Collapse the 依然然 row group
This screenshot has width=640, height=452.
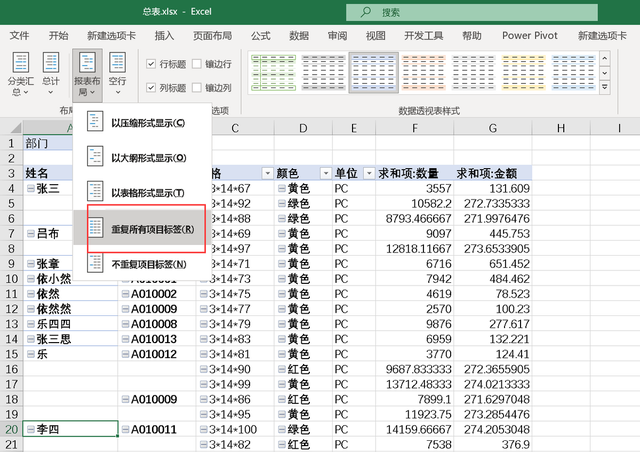pos(31,309)
